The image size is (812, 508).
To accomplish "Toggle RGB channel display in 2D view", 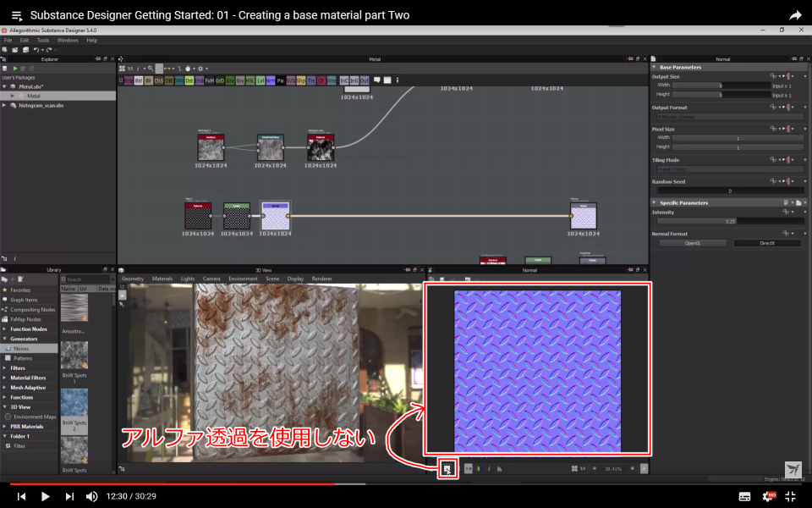I will point(479,468).
